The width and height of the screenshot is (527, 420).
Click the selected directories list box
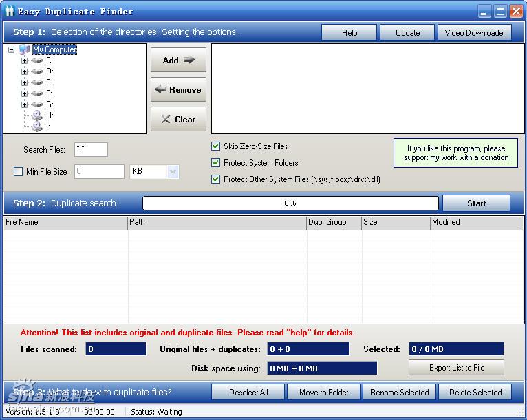point(367,89)
